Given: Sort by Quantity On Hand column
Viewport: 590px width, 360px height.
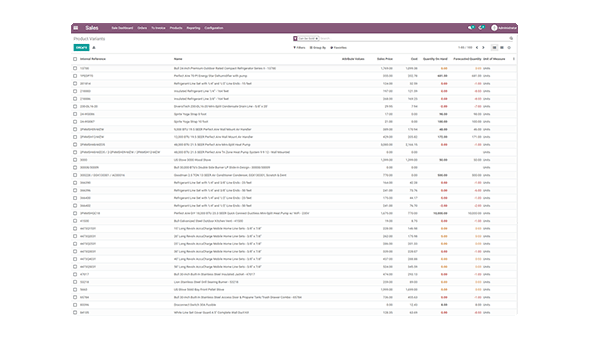Looking at the screenshot, I should click(435, 59).
